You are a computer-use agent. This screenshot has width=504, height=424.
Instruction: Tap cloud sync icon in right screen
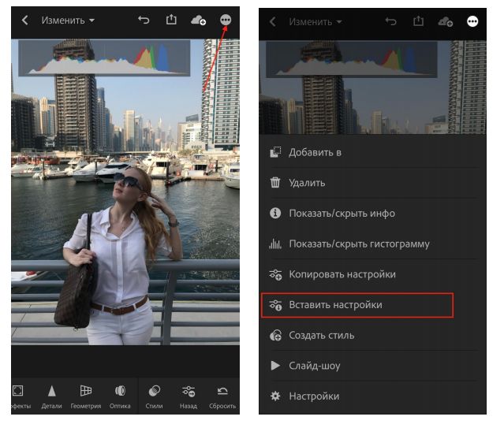click(445, 21)
